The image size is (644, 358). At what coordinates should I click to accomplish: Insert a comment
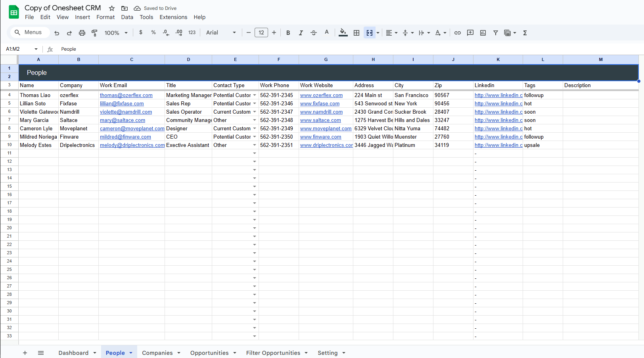470,32
